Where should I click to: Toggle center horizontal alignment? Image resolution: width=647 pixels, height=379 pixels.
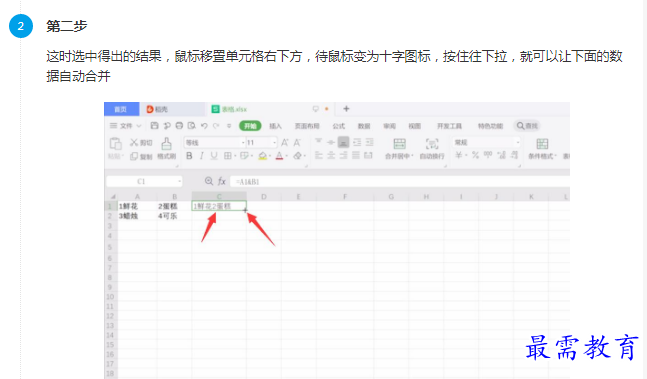click(331, 155)
